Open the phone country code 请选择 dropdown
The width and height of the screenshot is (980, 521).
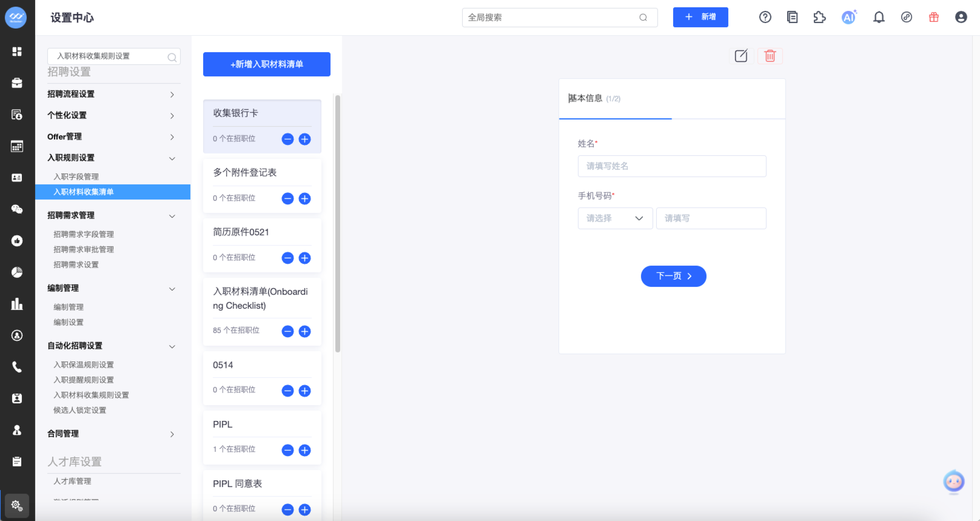click(615, 218)
